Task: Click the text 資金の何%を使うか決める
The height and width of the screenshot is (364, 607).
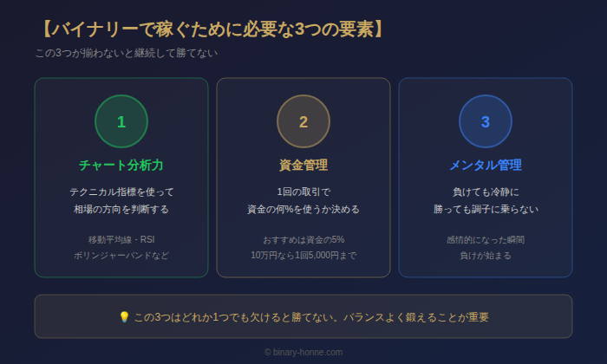Action: pos(303,209)
